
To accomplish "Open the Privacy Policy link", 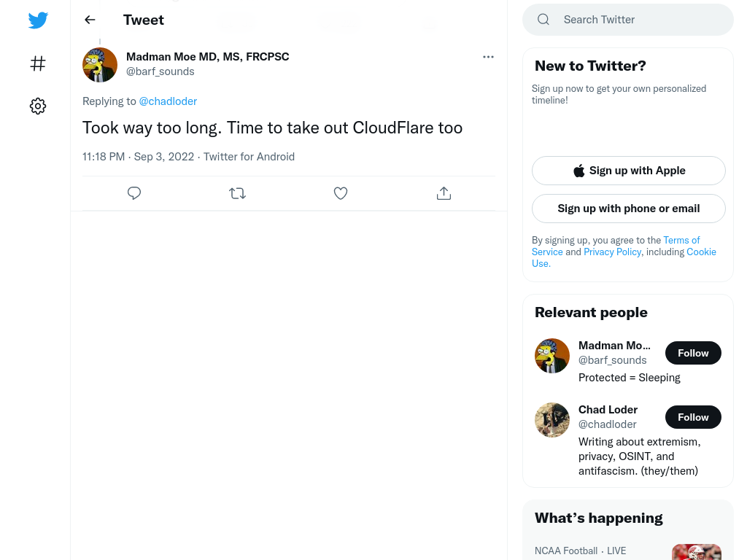I will pyautogui.click(x=612, y=252).
